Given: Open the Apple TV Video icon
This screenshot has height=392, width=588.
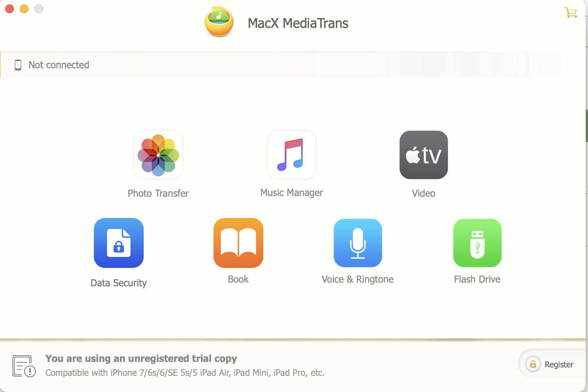Looking at the screenshot, I should [424, 155].
